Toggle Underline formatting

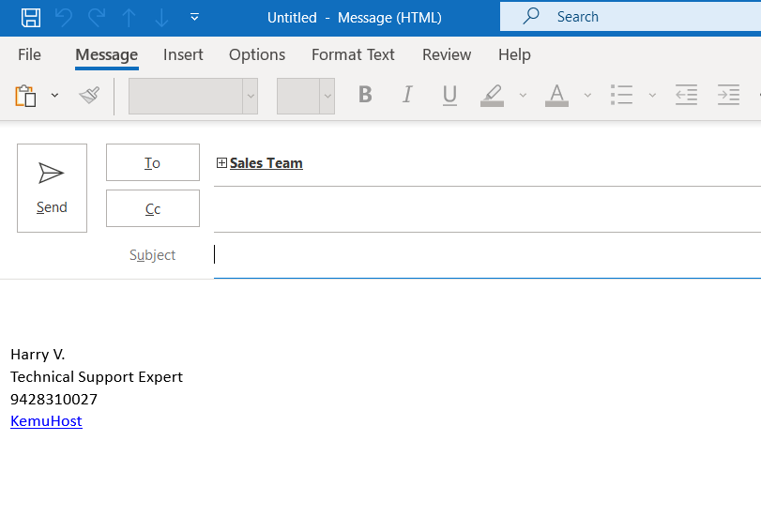449,95
